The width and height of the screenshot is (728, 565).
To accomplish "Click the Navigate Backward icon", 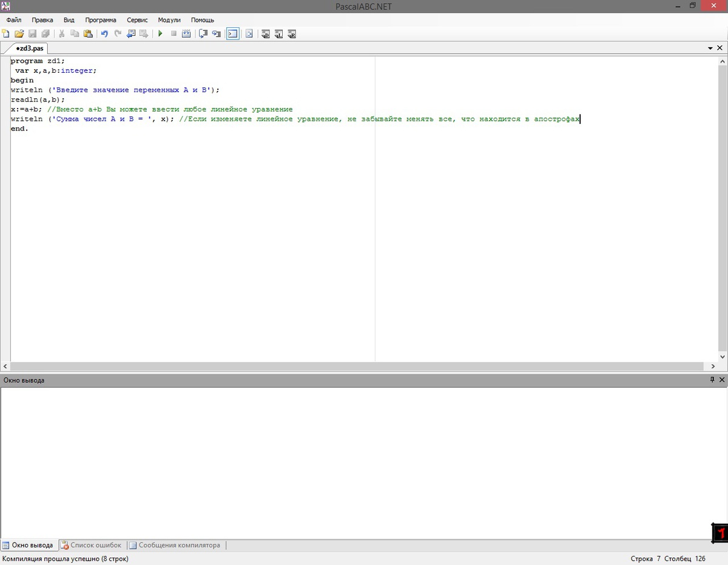I will pos(131,34).
